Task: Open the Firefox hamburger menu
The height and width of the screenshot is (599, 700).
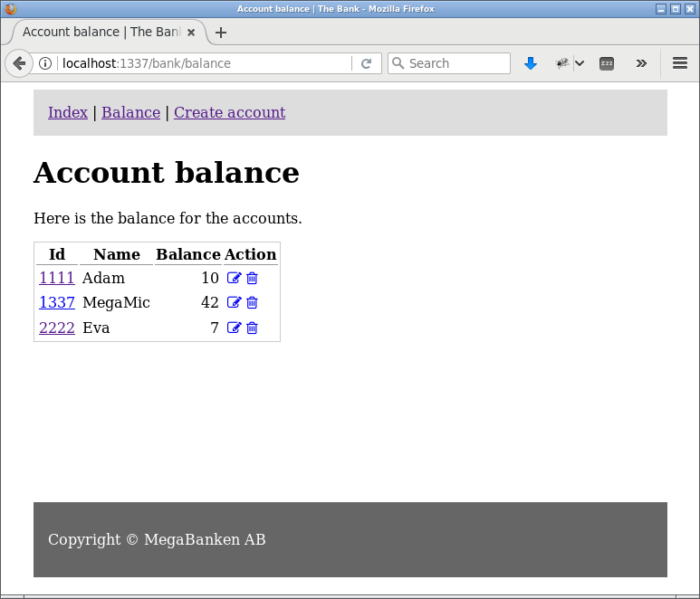Action: [x=680, y=63]
